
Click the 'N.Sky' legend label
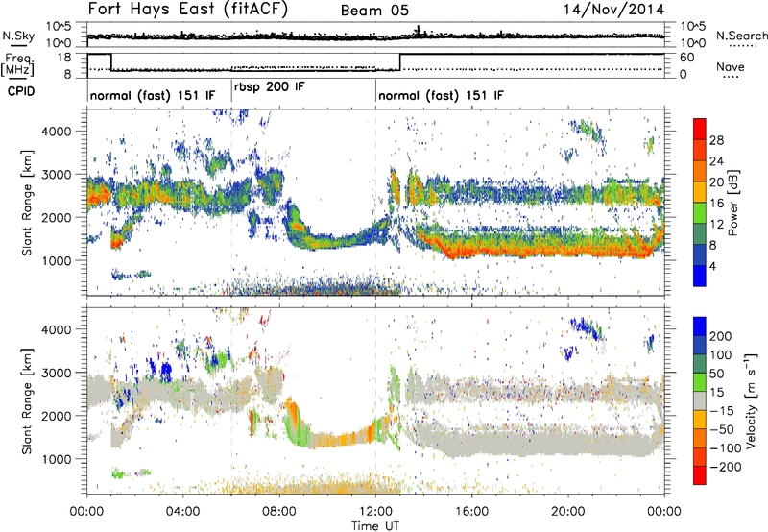tap(18, 36)
